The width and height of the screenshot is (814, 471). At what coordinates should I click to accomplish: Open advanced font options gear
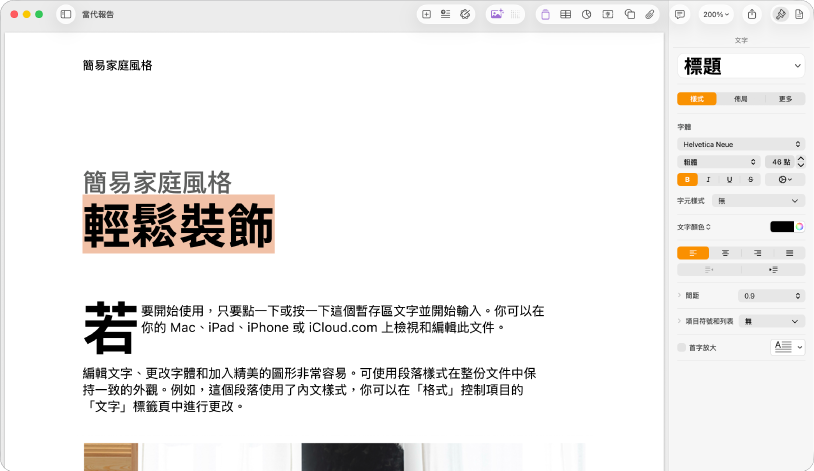785,180
